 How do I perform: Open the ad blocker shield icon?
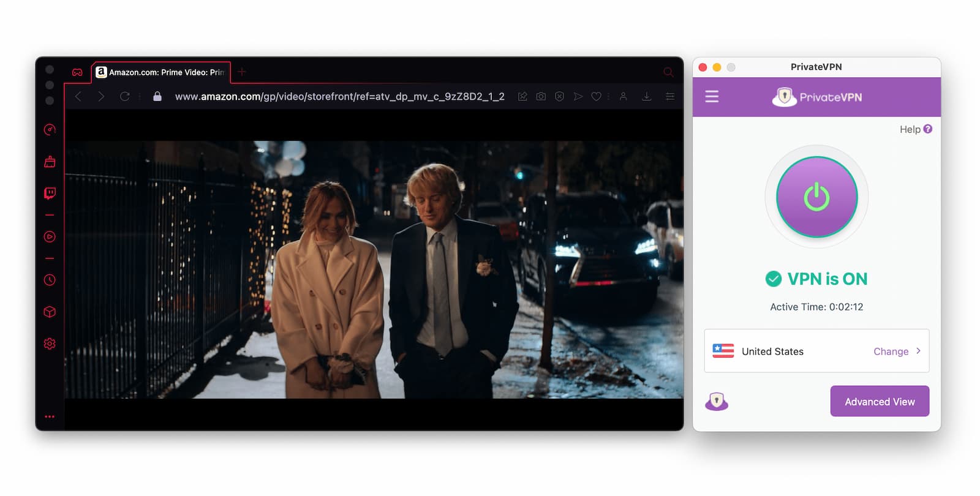[559, 97]
